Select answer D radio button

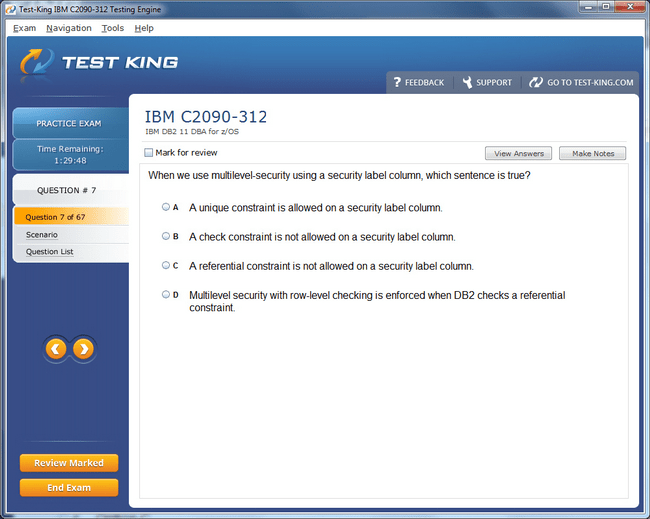[x=166, y=294]
